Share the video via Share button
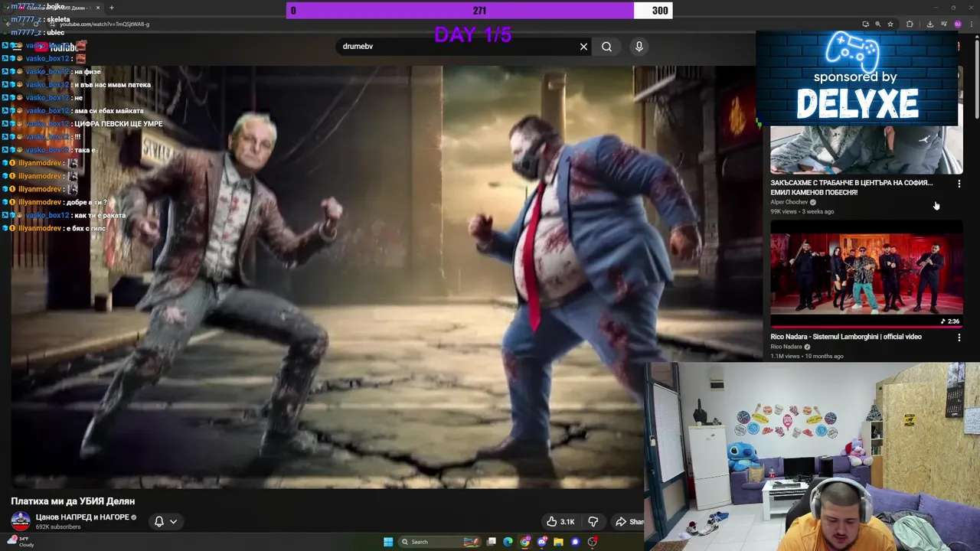The width and height of the screenshot is (980, 551). point(630,521)
